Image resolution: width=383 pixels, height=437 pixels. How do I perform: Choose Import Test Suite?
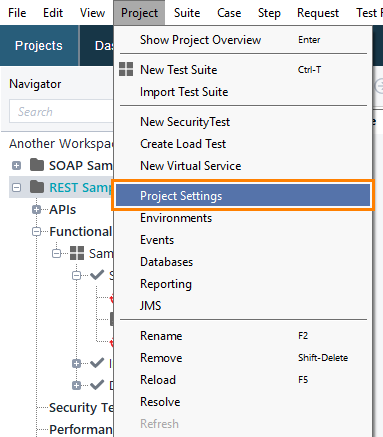243,92
